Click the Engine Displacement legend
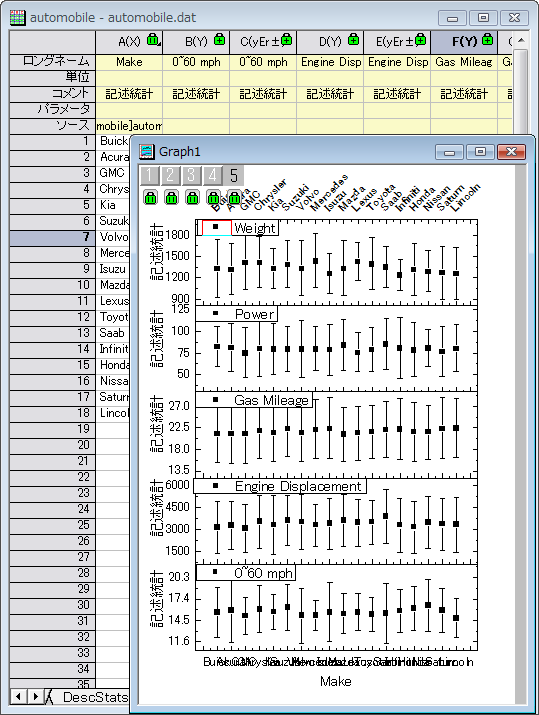Image resolution: width=539 pixels, height=715 pixels. 280,486
